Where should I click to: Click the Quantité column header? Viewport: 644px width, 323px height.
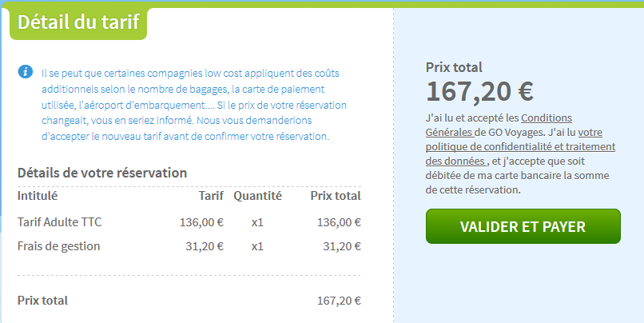pos(257,196)
